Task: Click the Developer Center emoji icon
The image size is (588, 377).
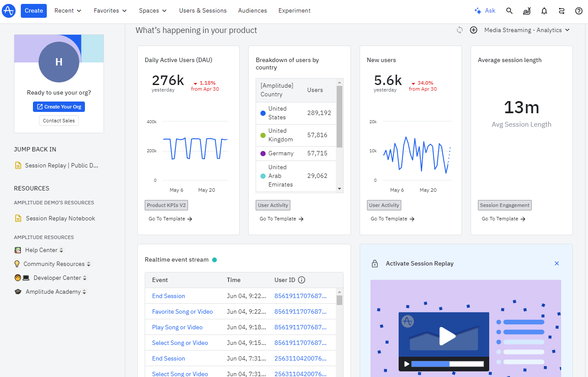Action: point(22,278)
